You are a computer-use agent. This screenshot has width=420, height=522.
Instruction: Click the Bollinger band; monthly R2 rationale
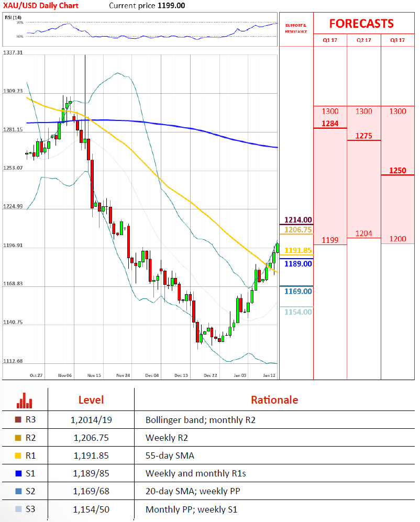[x=201, y=420]
